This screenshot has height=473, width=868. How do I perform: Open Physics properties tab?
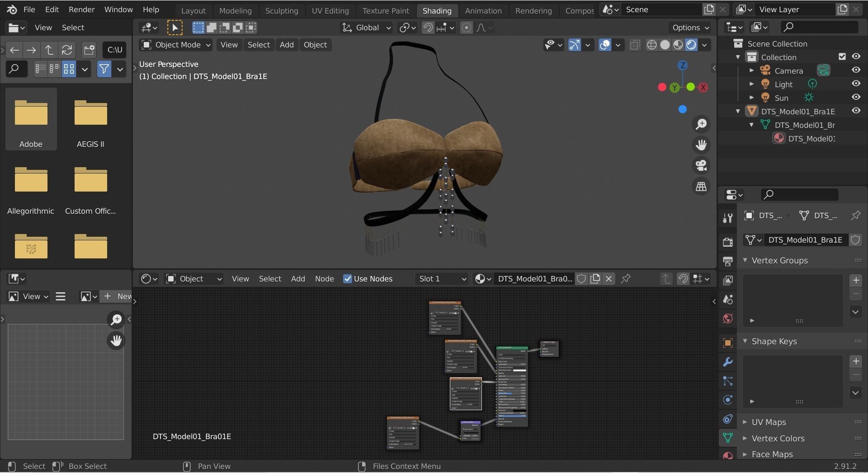[x=727, y=400]
